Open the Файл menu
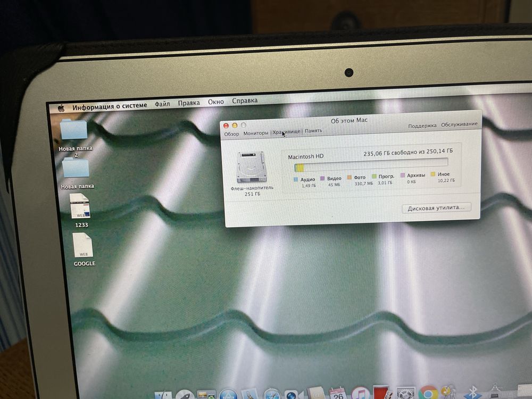 tap(162, 104)
